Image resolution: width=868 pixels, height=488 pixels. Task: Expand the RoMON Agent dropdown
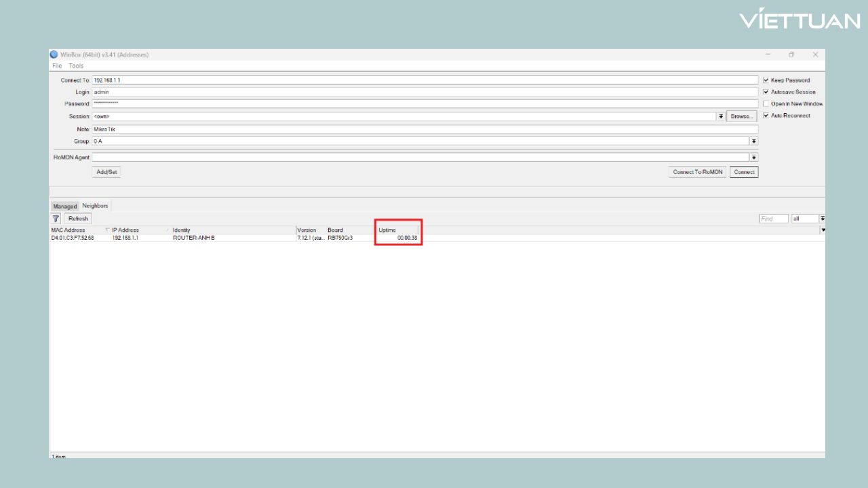pos(753,157)
